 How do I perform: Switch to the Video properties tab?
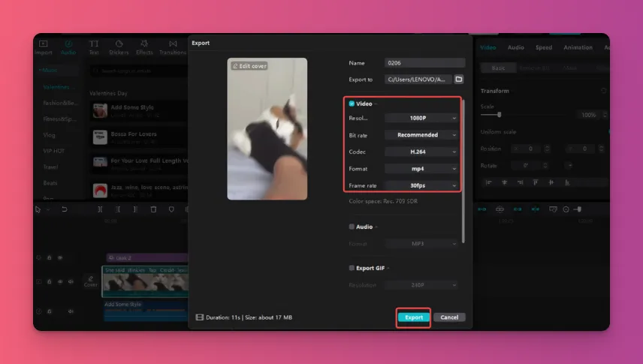point(488,47)
